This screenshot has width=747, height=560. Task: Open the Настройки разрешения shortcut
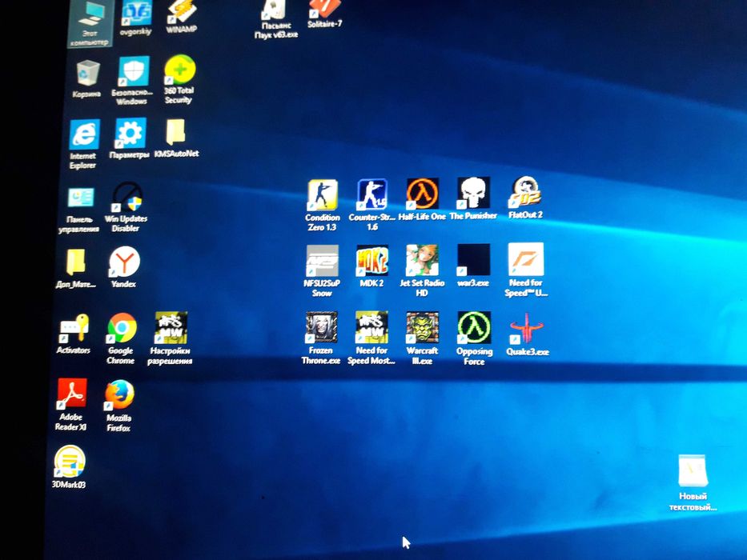(171, 328)
